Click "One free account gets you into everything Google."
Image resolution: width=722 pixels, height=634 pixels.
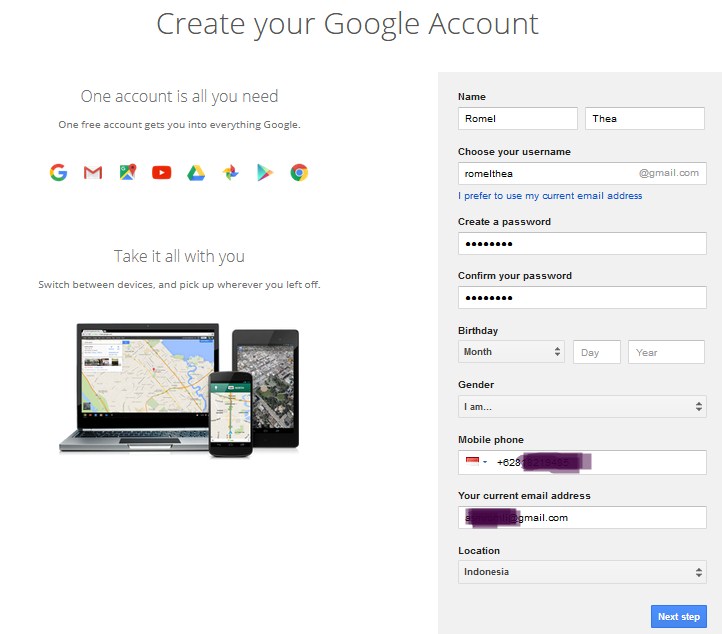[x=179, y=124]
